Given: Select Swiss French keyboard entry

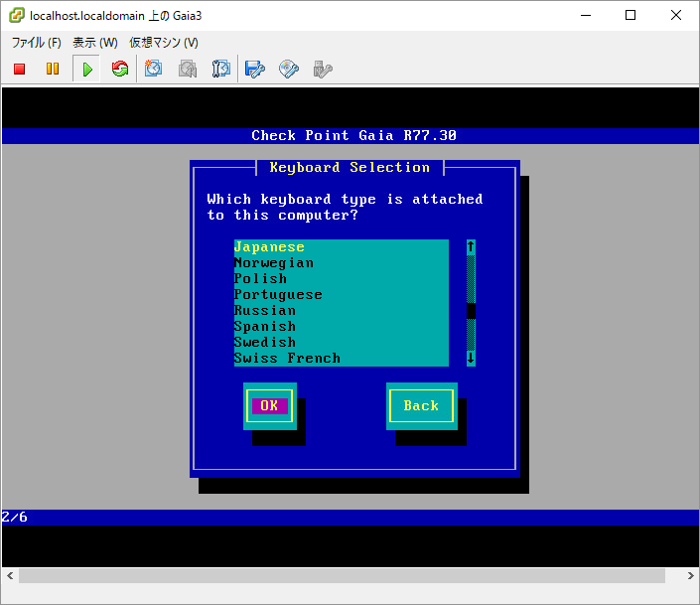Looking at the screenshot, I should pyautogui.click(x=342, y=359).
